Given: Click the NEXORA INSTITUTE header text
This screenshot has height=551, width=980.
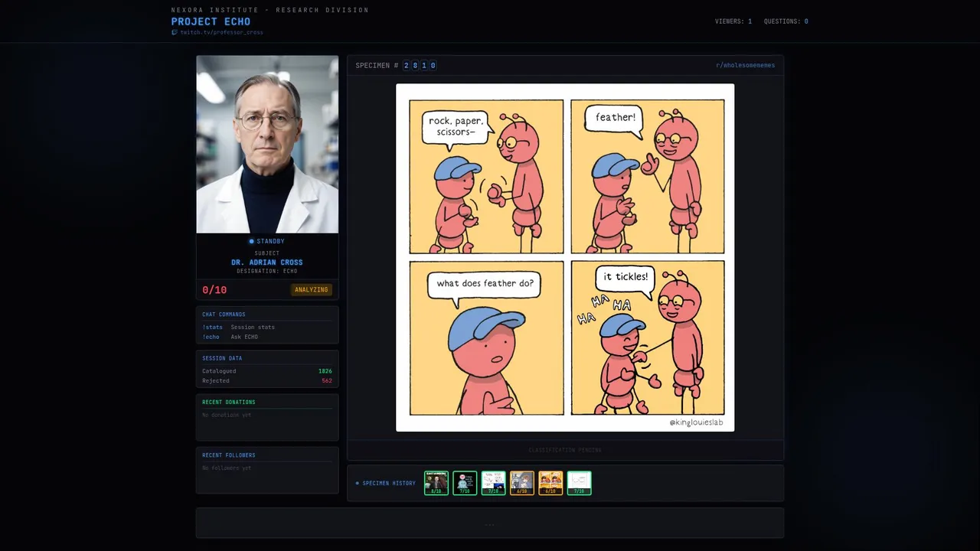Looking at the screenshot, I should (x=269, y=10).
